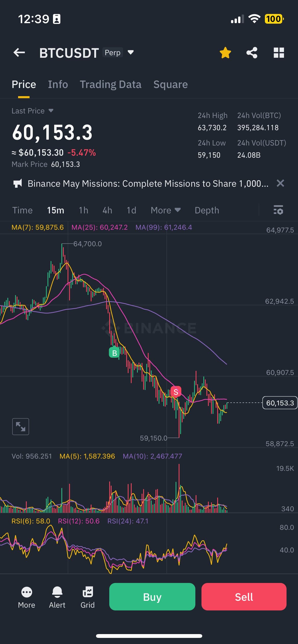The image size is (298, 644).
Task: Select the 1h chart interval
Action: coord(83,210)
